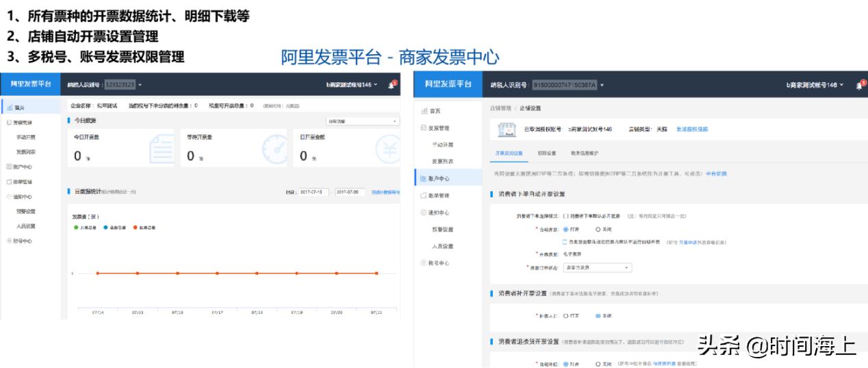Open 人员设置 in right window sidebar

(442, 246)
